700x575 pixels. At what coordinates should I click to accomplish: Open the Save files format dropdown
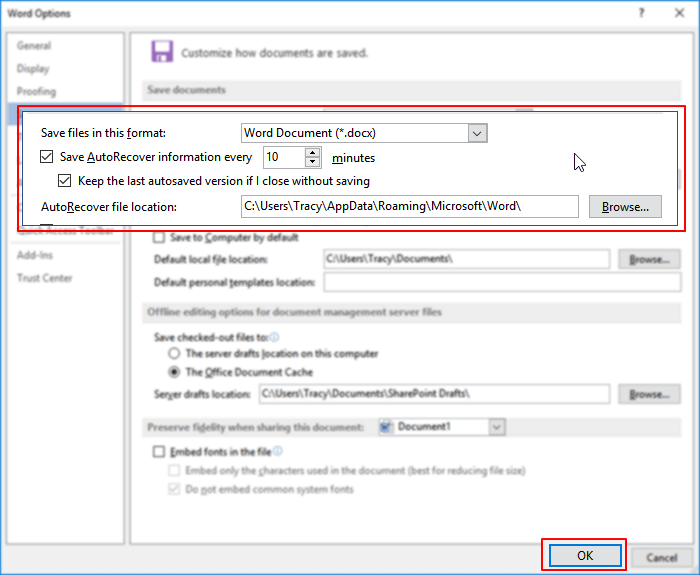click(x=477, y=133)
